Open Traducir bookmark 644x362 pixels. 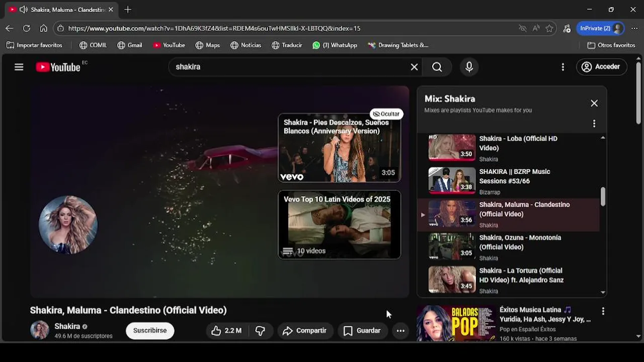[287, 45]
